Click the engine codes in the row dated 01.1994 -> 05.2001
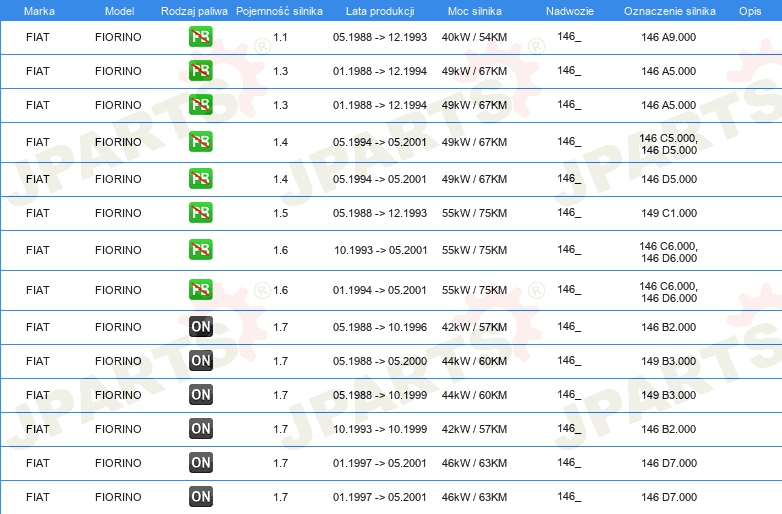The height and width of the screenshot is (514, 782). [669, 292]
